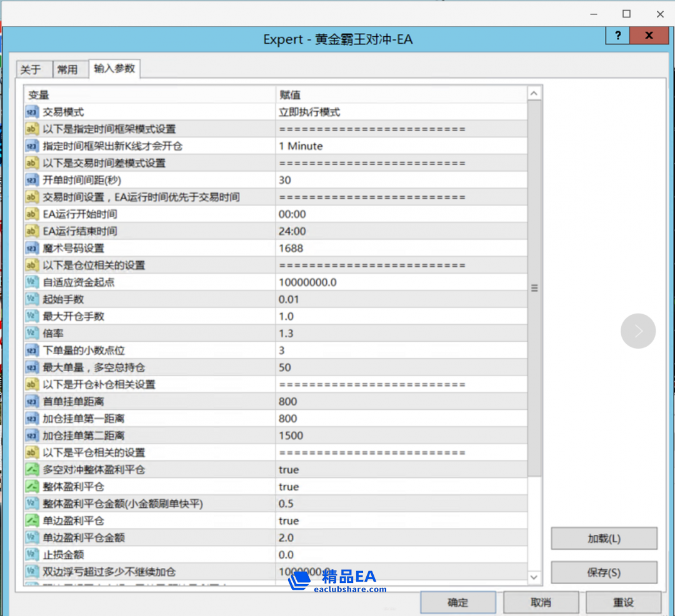The image size is (675, 616).
Task: Click the icon beside 起始手数 row
Action: coord(31,300)
